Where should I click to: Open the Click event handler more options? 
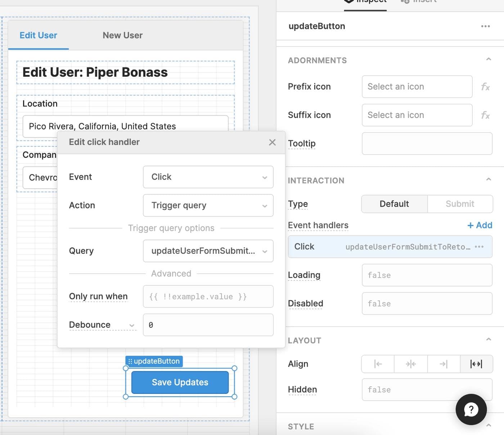[x=479, y=247]
